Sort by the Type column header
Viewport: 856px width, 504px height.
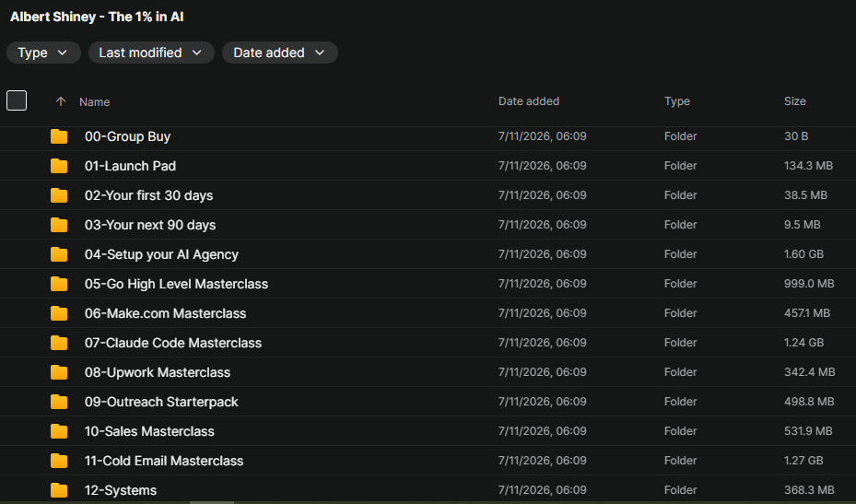tap(677, 101)
